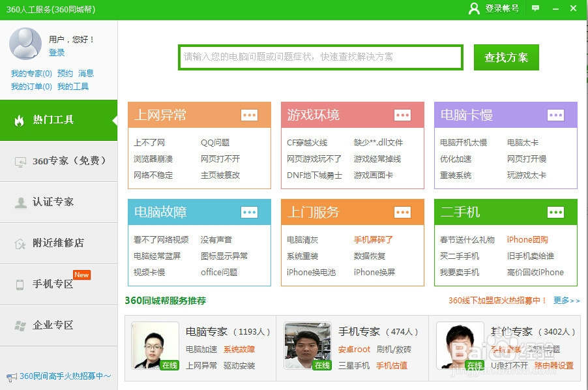Expand the 电脑卡慢 card via its dots
Viewport: 588px width, 390px height.
[555, 114]
